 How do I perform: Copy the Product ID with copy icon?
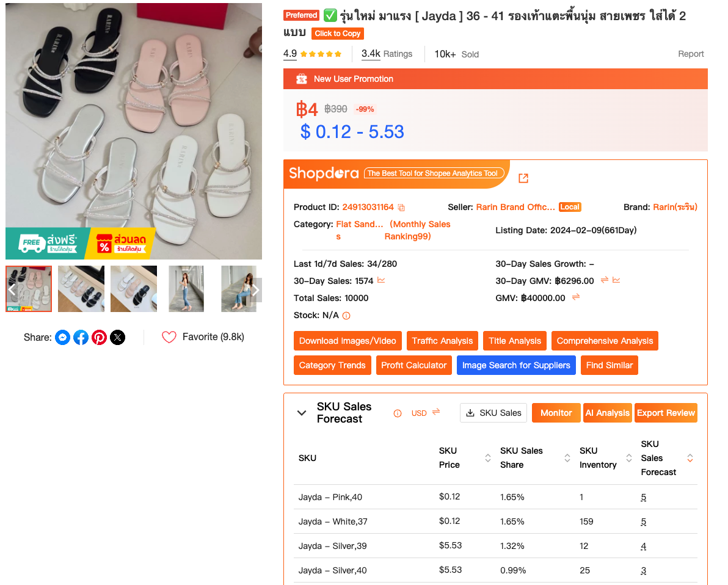point(401,208)
